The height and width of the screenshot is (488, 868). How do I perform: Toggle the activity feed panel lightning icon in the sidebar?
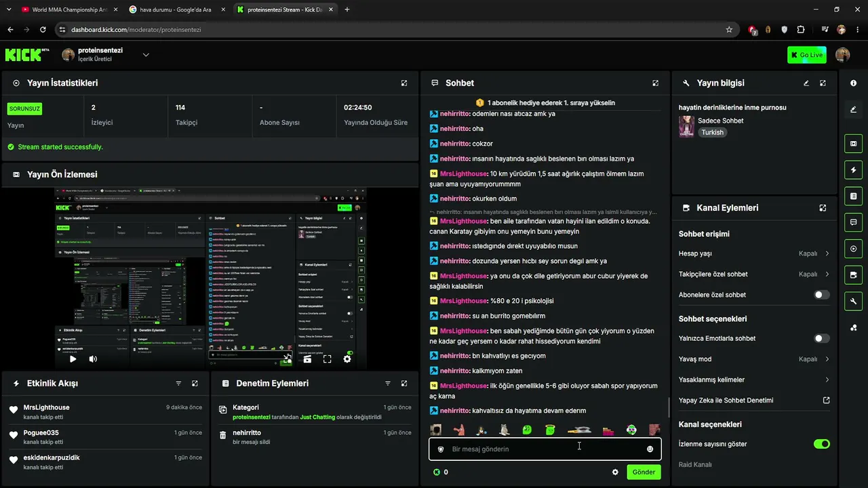[x=853, y=169]
